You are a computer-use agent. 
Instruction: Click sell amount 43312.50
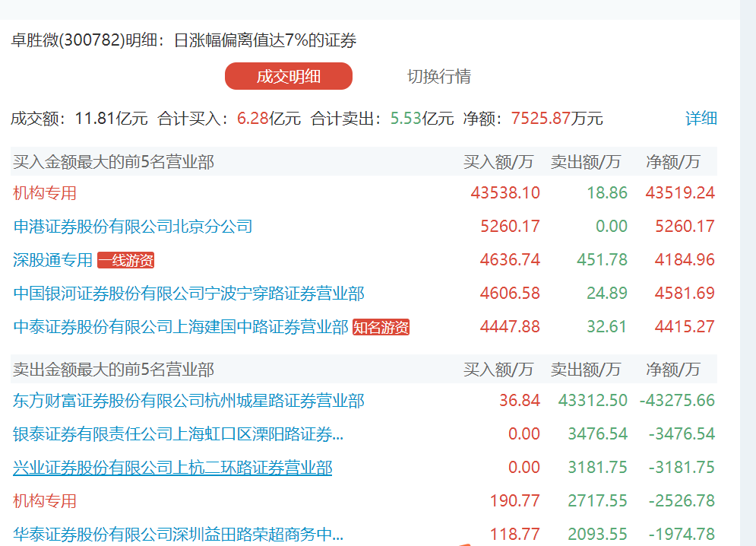(593, 400)
